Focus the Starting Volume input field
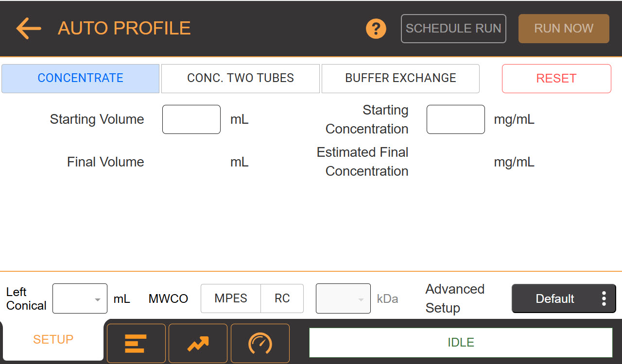The height and width of the screenshot is (364, 622). pyautogui.click(x=191, y=119)
